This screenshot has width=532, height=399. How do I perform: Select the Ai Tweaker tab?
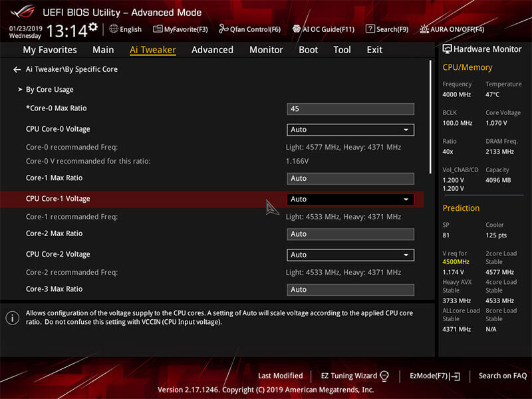(x=153, y=50)
